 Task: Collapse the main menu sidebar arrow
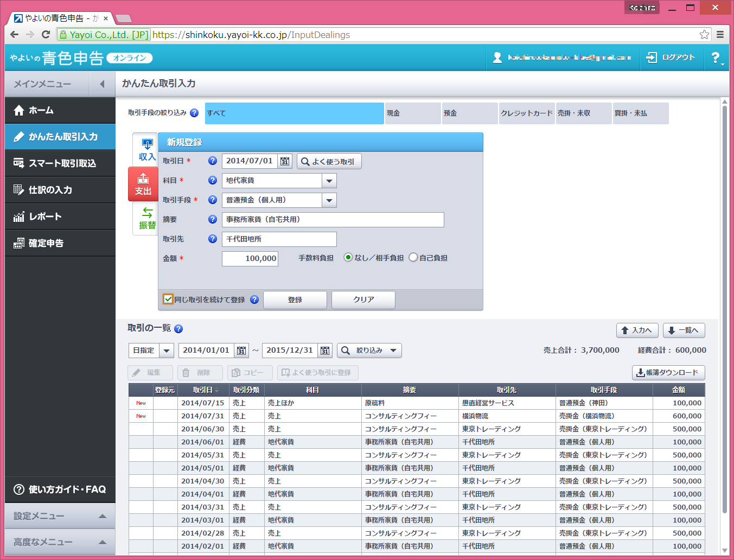point(102,84)
